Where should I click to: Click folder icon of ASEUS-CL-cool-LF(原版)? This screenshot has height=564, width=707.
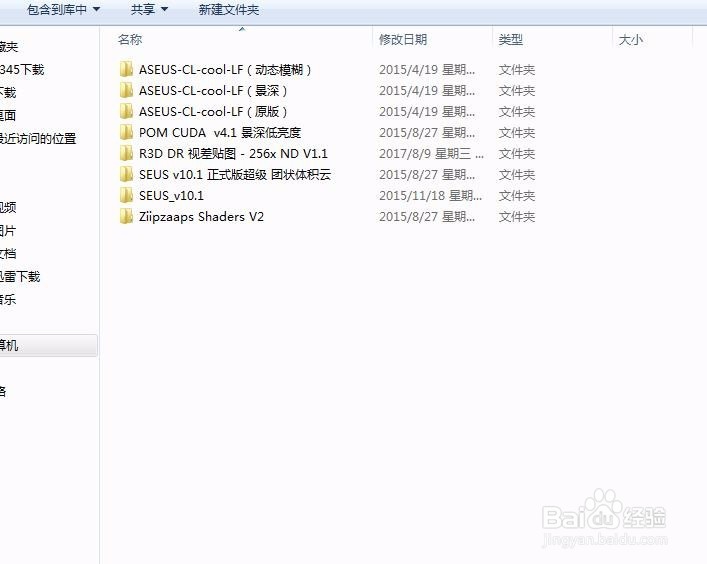click(126, 111)
